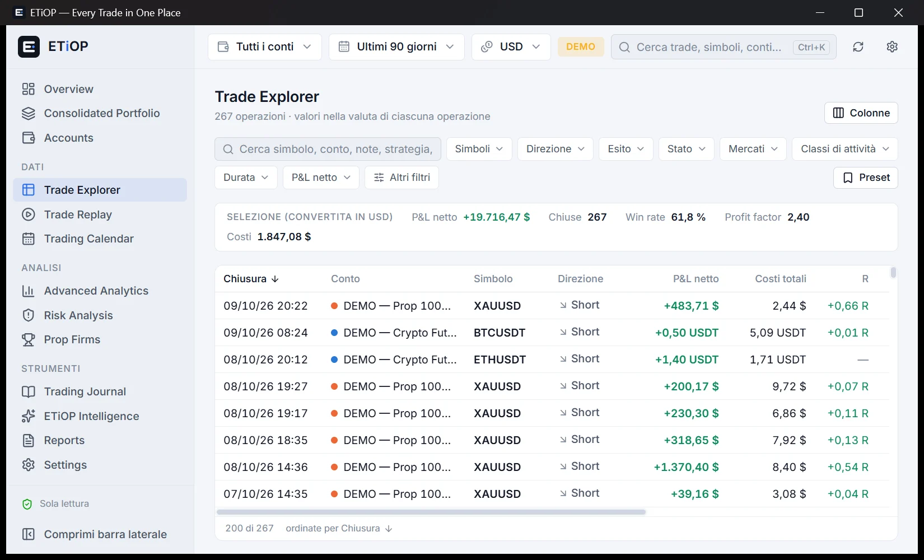Click the sort arrow next to Chiusura header
Screen dimensions: 924x560
click(x=275, y=279)
